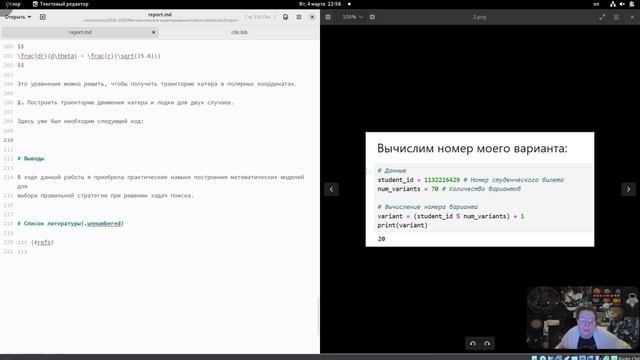The width and height of the screenshot is (640, 360).
Task: Click the '# Список литературы' heading line
Action: 70,224
